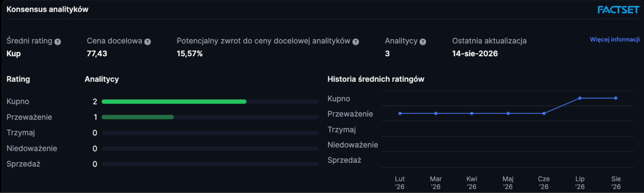Click the help icon next to Średni rating

pyautogui.click(x=58, y=42)
